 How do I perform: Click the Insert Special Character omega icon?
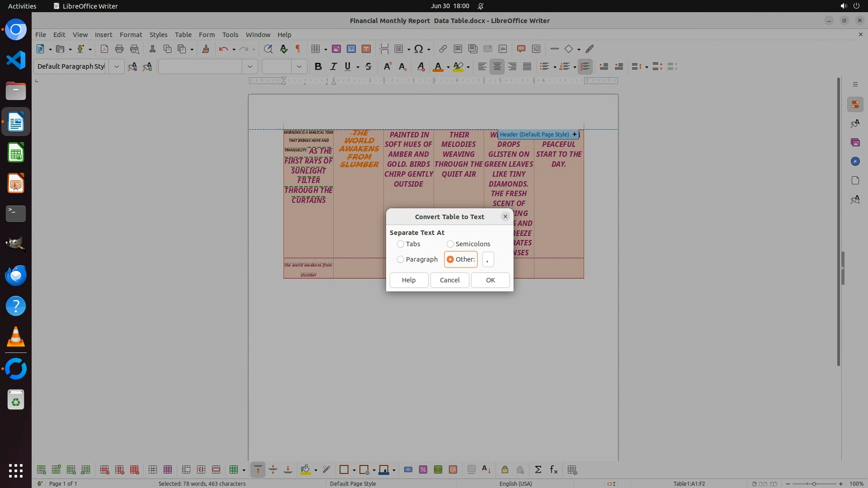coord(419,49)
